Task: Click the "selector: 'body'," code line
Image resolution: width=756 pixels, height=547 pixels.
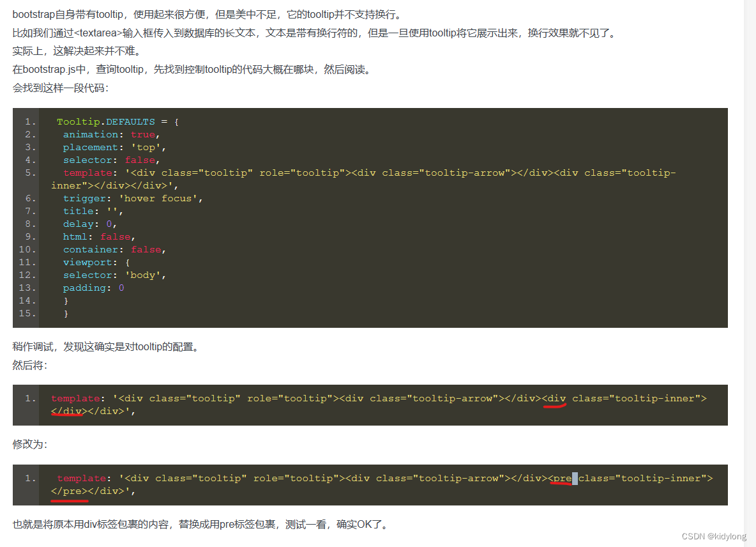Action: [114, 275]
